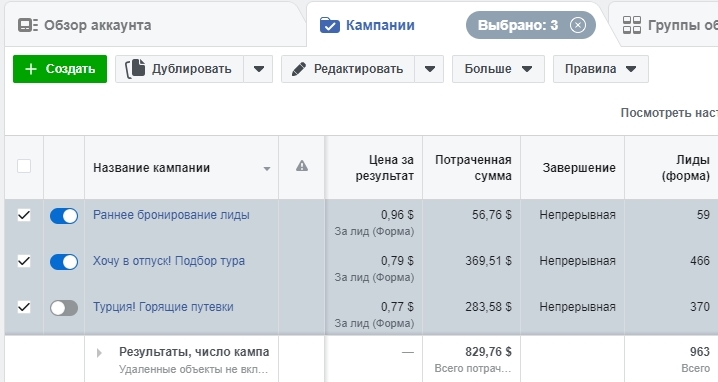
Task: Click the warning triangle column header
Action: click(x=302, y=166)
